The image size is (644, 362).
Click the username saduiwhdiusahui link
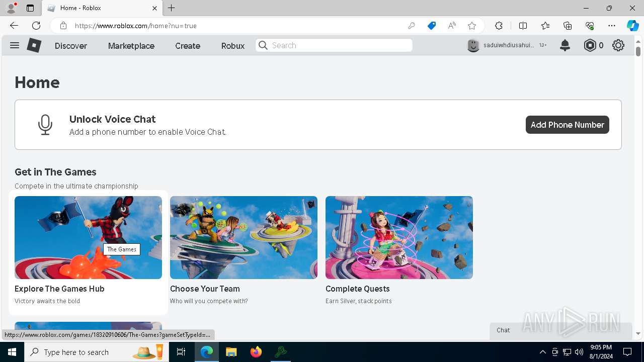[x=509, y=45]
